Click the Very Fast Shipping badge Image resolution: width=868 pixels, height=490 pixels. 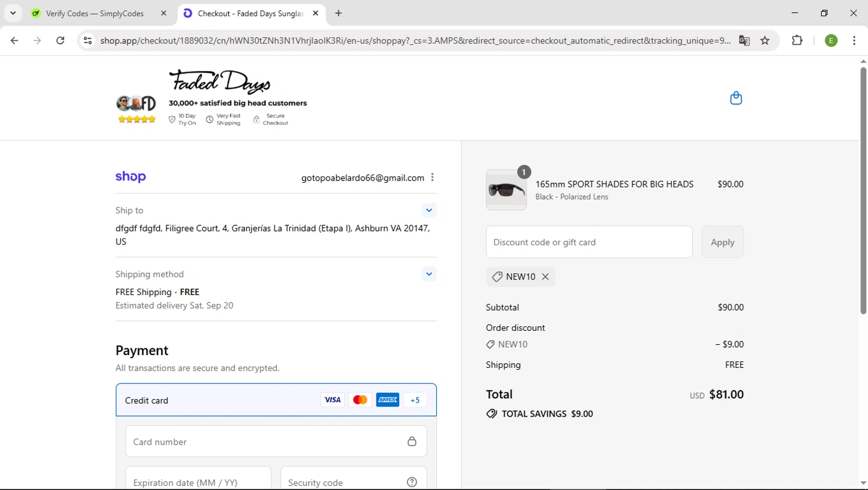223,119
